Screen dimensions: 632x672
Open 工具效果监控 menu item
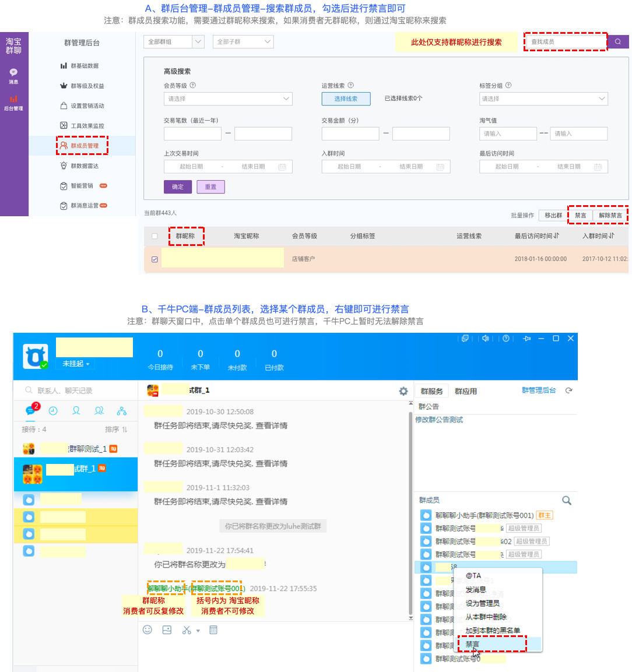pos(82,125)
